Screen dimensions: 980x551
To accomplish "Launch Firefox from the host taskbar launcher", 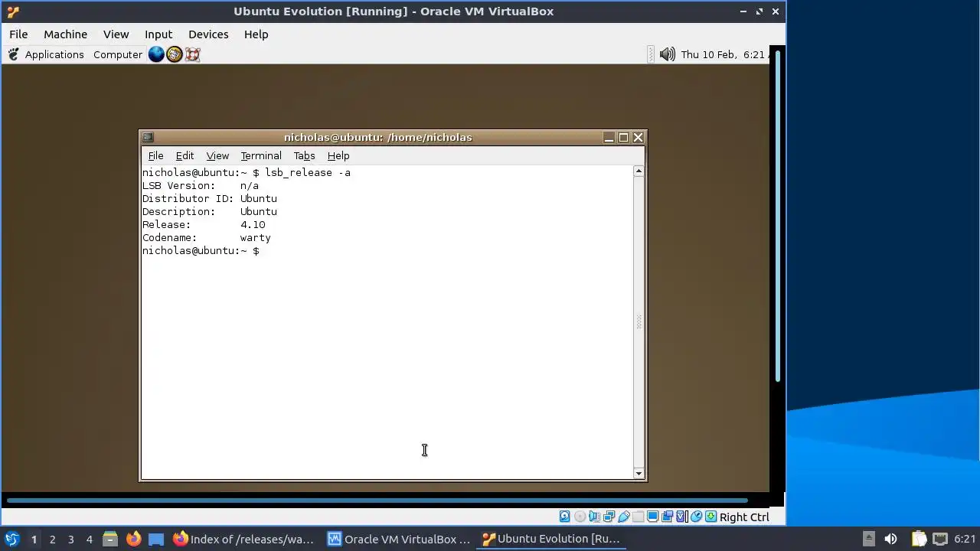I will pyautogui.click(x=133, y=539).
